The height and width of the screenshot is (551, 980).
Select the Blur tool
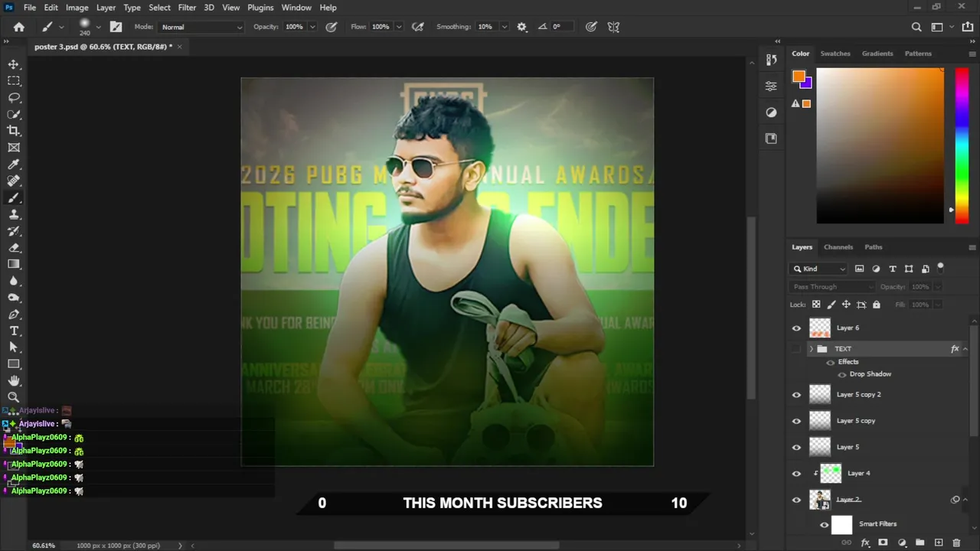(x=14, y=282)
